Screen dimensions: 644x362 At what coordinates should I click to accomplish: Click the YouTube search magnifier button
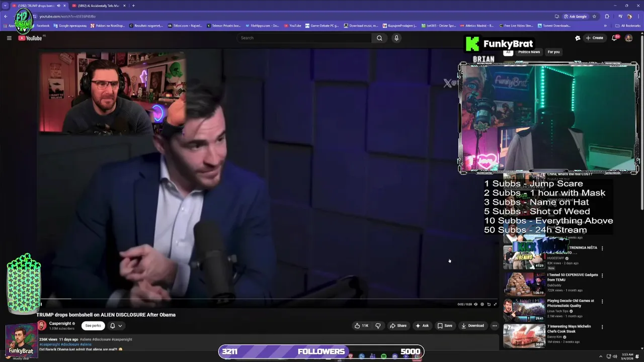tap(379, 38)
